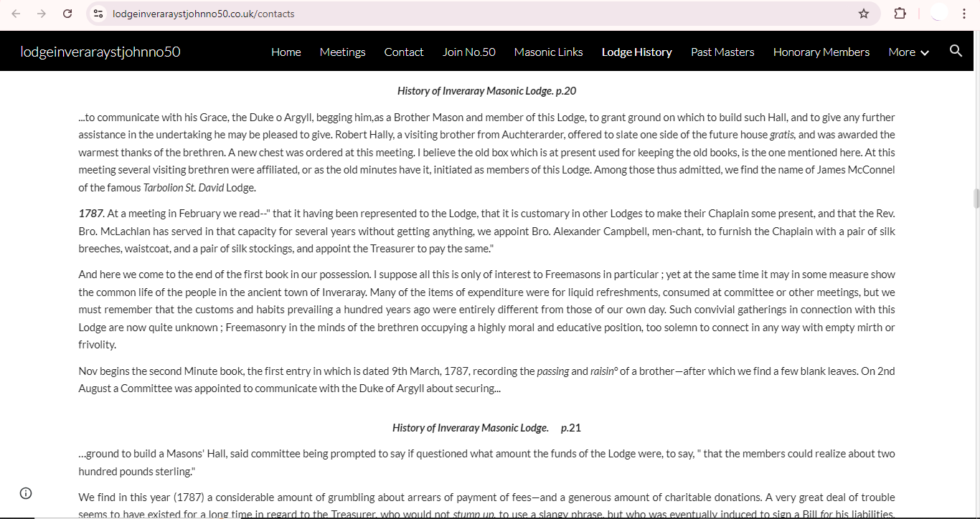
Task: Open the Lodge History page
Action: [637, 52]
